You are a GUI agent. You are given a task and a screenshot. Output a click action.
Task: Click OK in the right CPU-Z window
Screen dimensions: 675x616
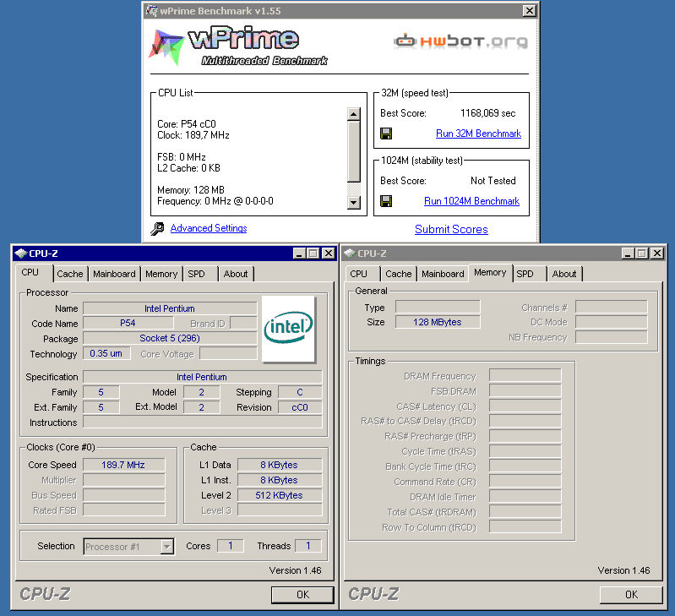pyautogui.click(x=631, y=595)
